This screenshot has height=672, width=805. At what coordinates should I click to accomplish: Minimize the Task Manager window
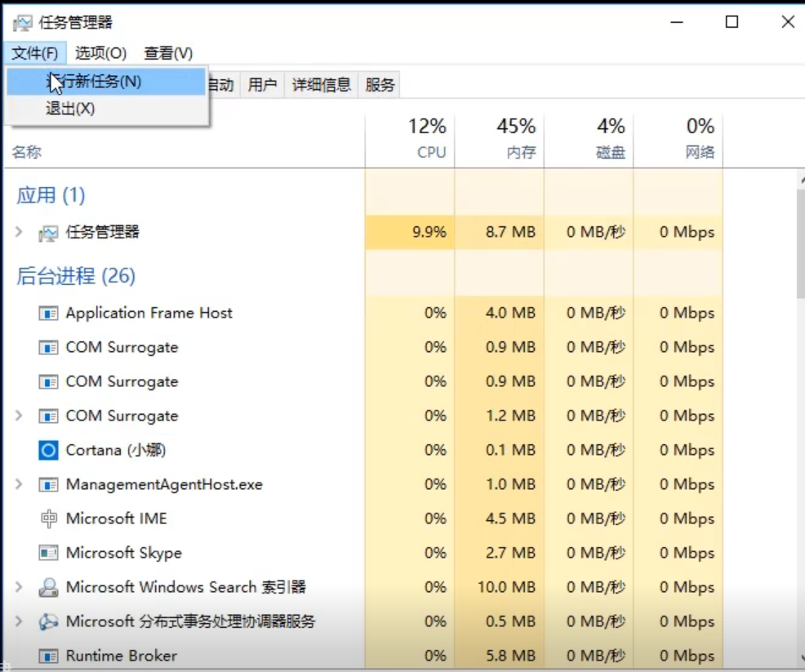tap(677, 22)
